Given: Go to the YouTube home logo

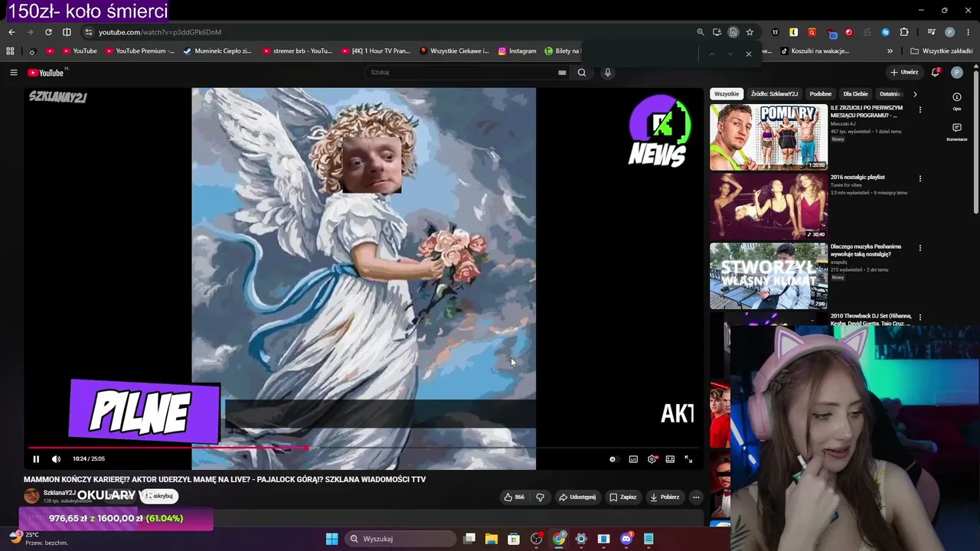Looking at the screenshot, I should coord(46,73).
